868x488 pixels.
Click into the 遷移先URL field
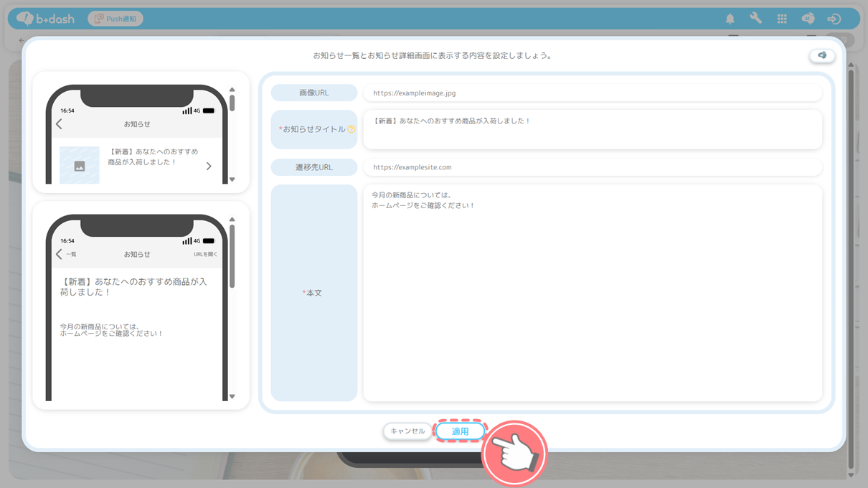click(x=592, y=167)
